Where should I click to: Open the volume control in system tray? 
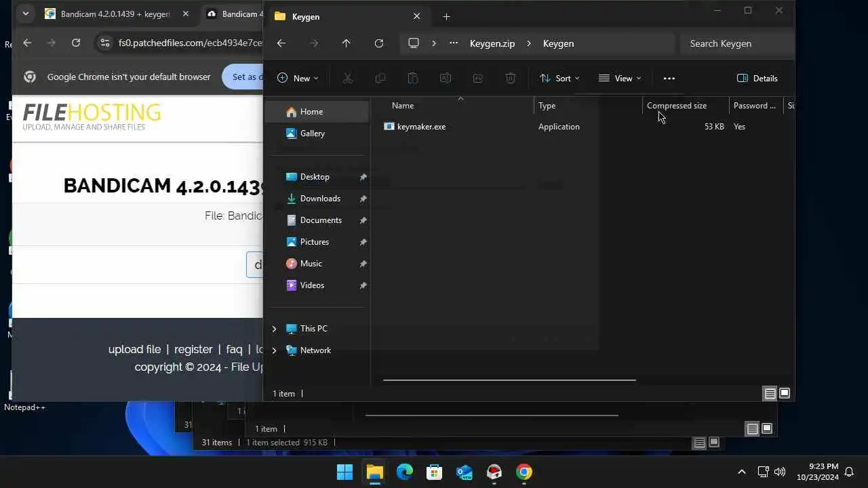tap(779, 472)
